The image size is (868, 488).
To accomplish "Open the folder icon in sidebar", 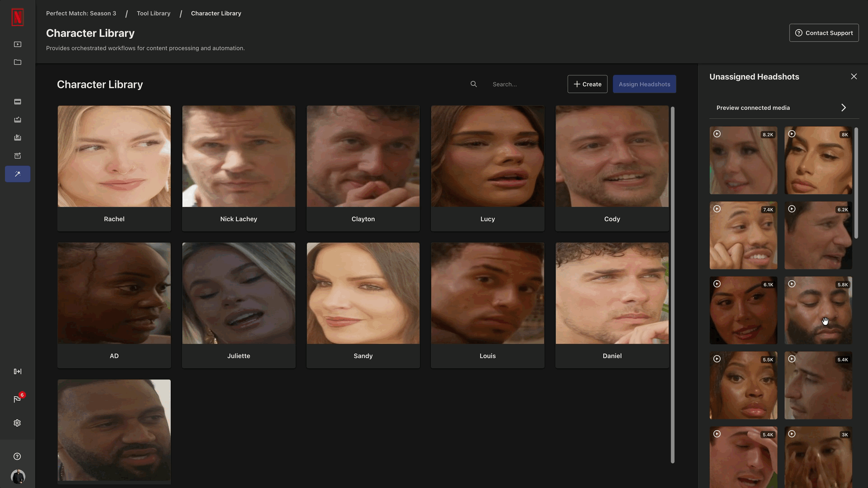I will pos(18,62).
